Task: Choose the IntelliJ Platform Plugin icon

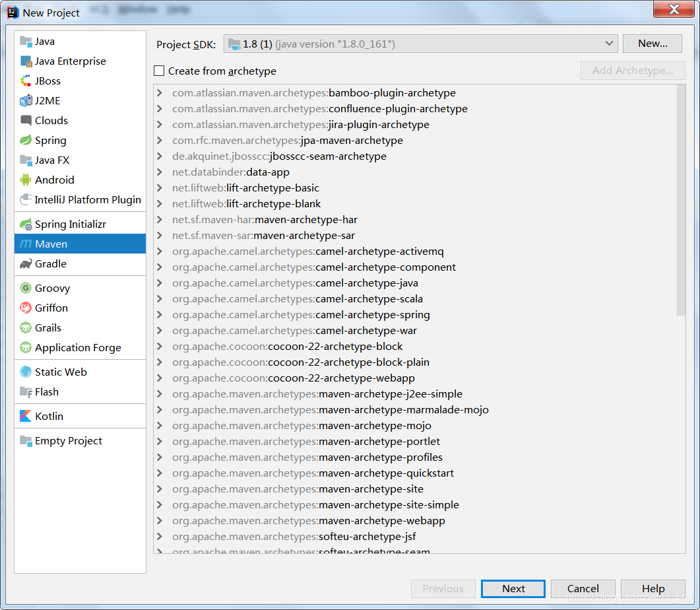Action: pos(26,199)
